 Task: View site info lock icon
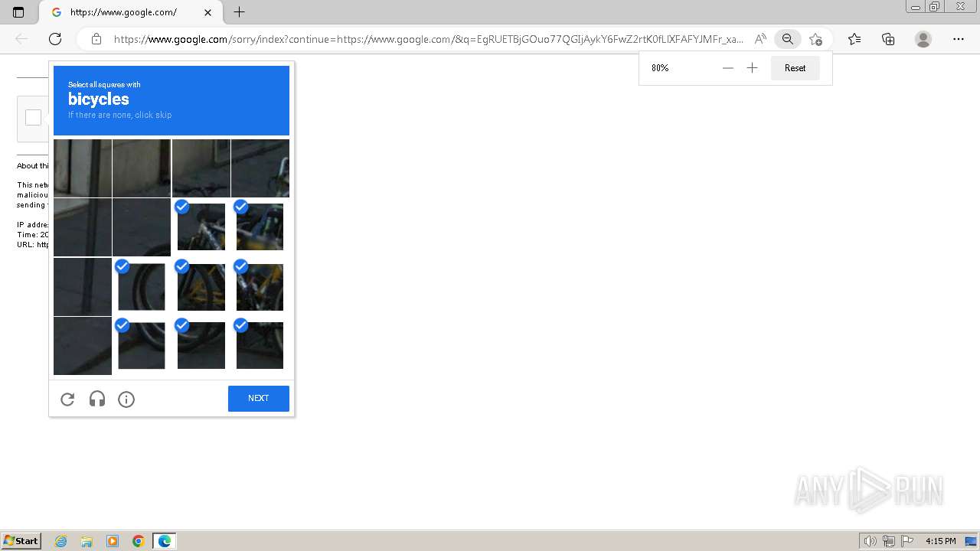click(96, 39)
